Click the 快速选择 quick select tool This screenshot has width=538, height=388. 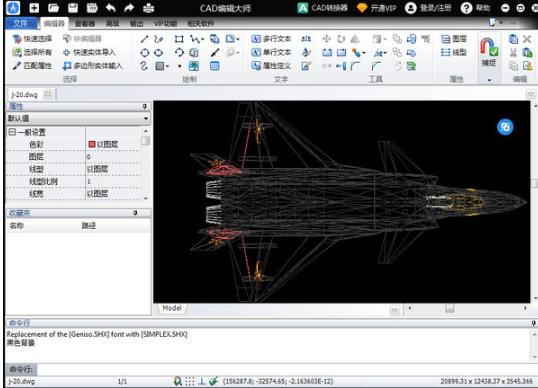click(x=32, y=38)
